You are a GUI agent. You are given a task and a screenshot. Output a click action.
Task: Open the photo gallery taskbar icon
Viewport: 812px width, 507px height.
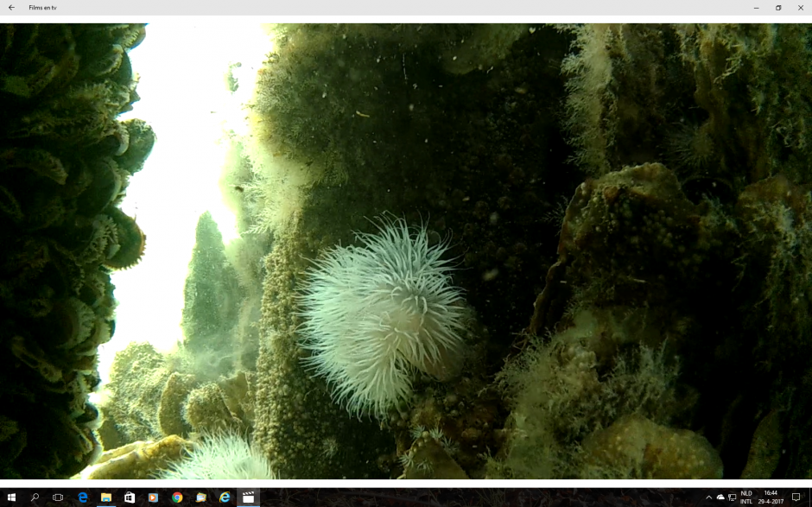[201, 497]
